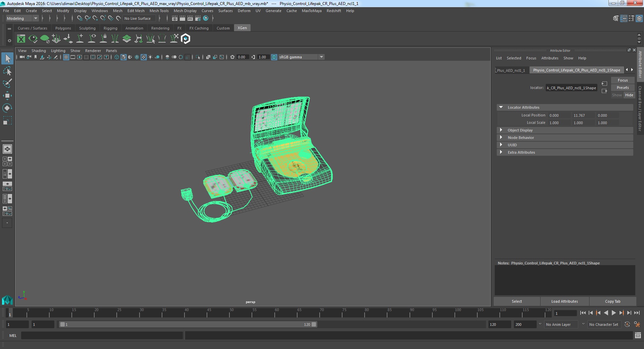This screenshot has width=644, height=349.
Task: Click the Select button at panel bottom
Action: (x=517, y=301)
